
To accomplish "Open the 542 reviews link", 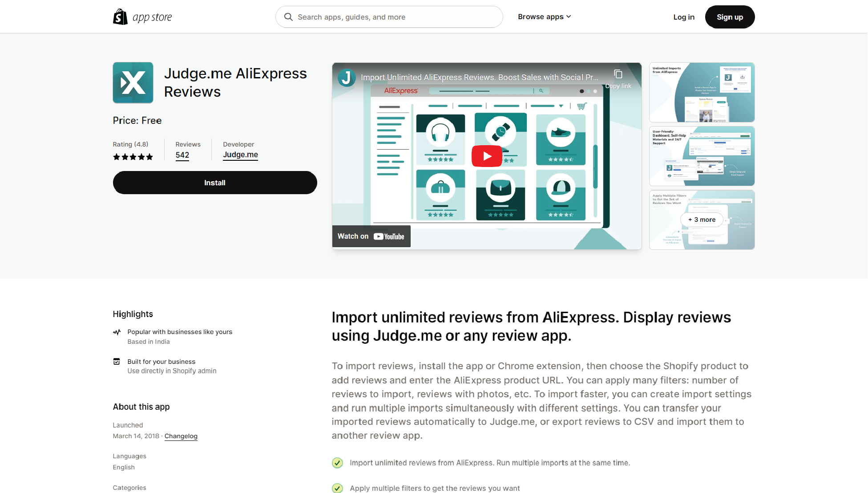I will point(182,155).
